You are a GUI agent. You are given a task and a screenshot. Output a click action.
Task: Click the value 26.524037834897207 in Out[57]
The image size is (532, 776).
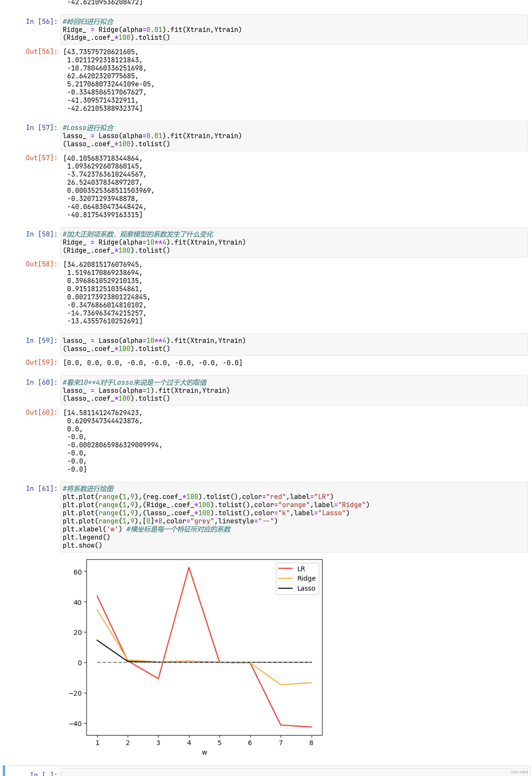point(104,182)
